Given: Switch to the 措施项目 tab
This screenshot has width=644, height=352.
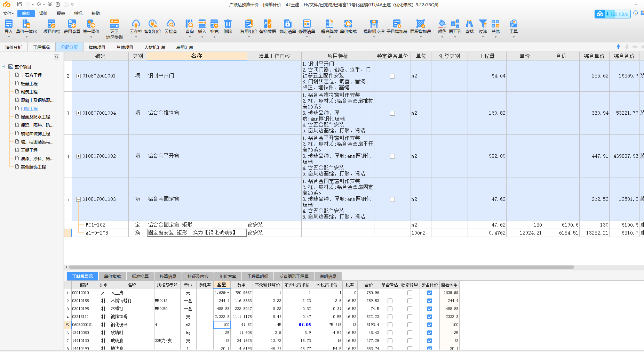Looking at the screenshot, I should tap(97, 47).
